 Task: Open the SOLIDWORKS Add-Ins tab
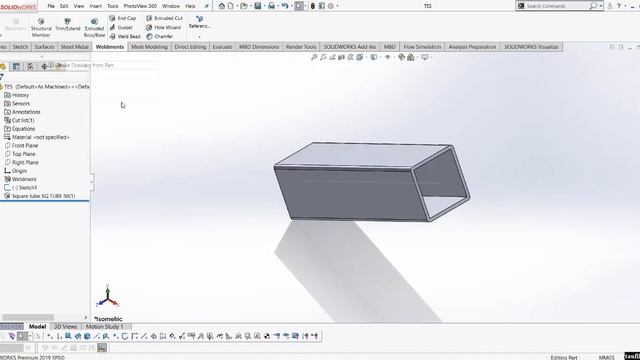click(349, 47)
